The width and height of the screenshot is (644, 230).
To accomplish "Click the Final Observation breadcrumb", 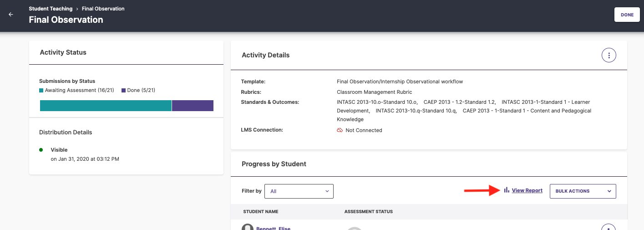I will point(103,9).
